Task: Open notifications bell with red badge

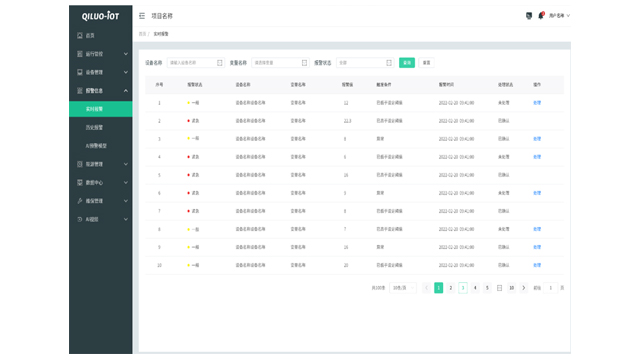Action: [x=541, y=16]
